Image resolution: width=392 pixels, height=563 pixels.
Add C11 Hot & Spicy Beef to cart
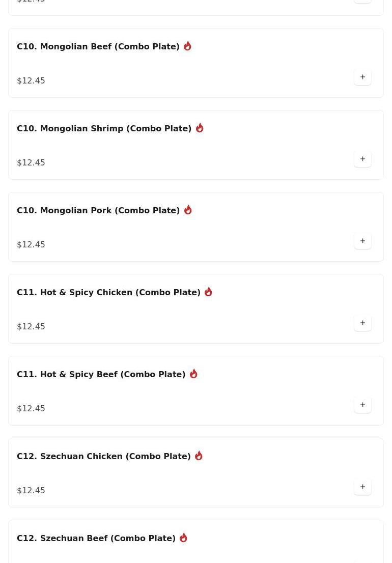[x=362, y=405]
